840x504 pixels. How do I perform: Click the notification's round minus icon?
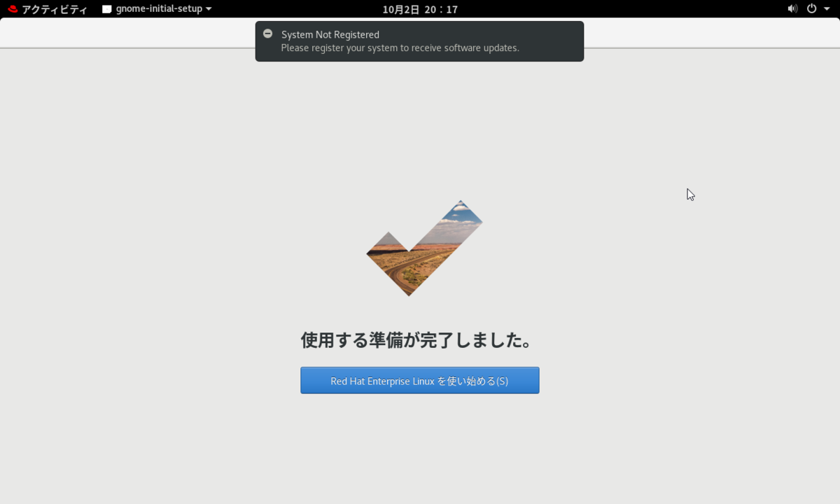(x=267, y=34)
